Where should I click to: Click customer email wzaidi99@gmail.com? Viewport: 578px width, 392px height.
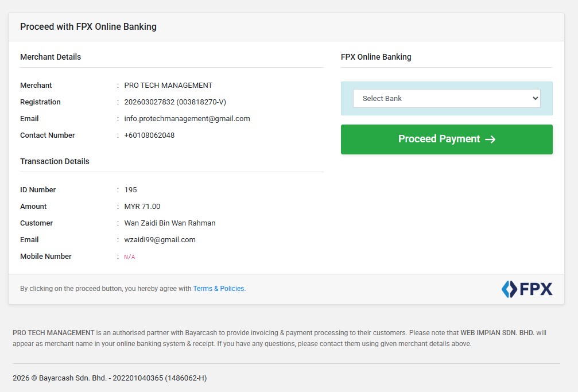pyautogui.click(x=160, y=239)
